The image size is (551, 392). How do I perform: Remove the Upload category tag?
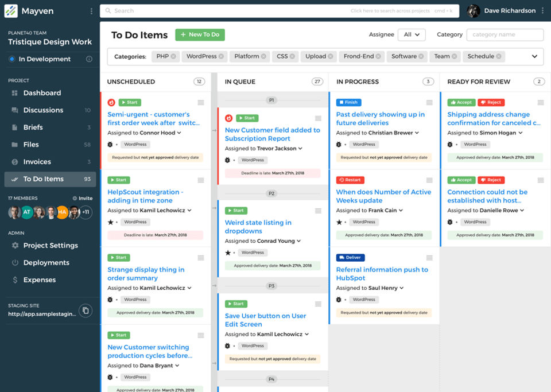[331, 57]
